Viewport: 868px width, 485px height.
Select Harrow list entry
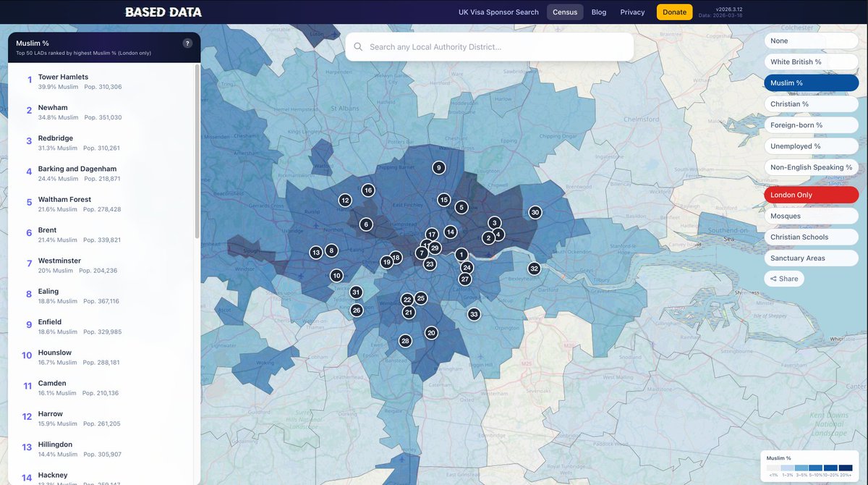coord(101,418)
